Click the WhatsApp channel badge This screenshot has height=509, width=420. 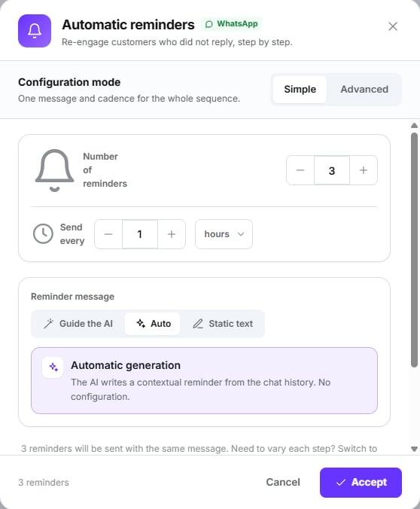tap(231, 24)
